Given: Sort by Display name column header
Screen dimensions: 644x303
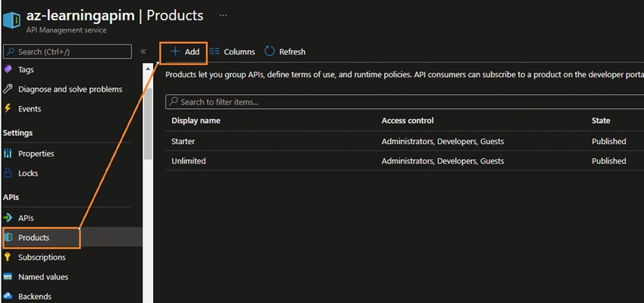Looking at the screenshot, I should coord(196,120).
